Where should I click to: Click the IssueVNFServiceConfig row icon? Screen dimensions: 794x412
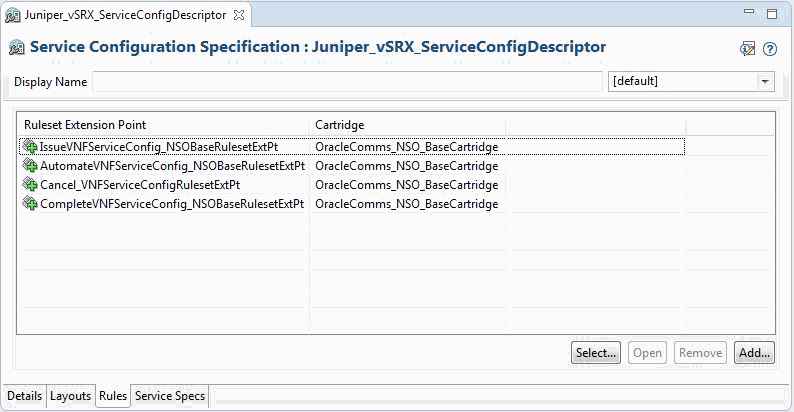click(30, 146)
